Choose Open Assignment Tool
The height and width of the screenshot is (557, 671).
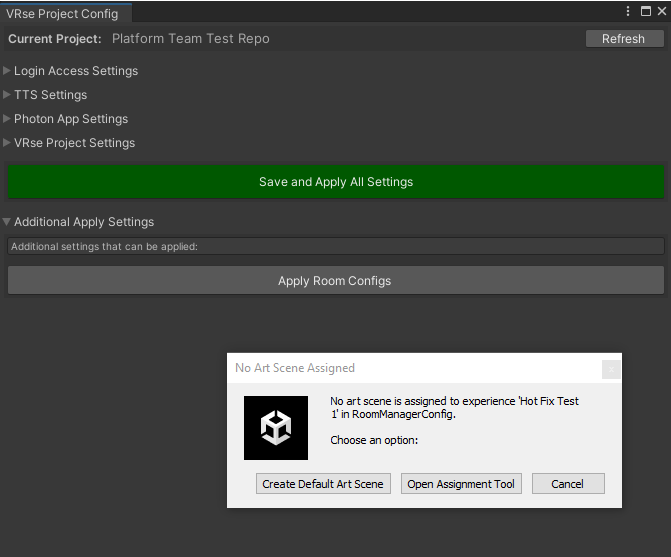point(461,484)
